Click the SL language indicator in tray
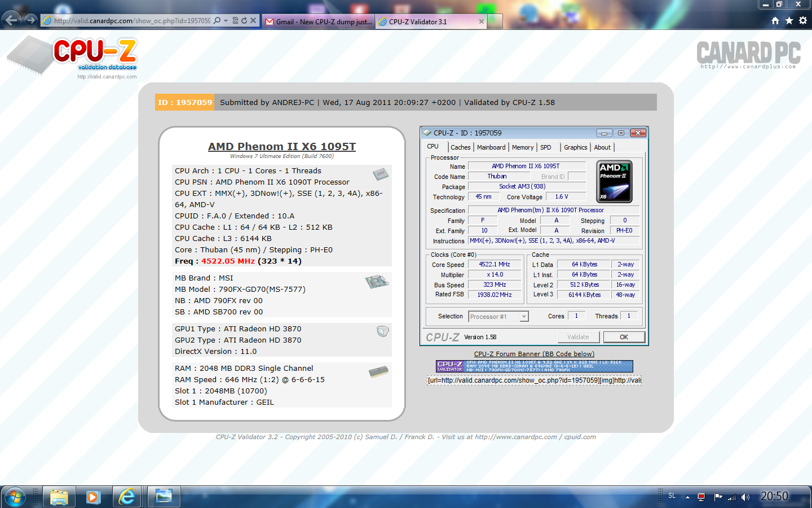The width and height of the screenshot is (812, 508). [672, 496]
